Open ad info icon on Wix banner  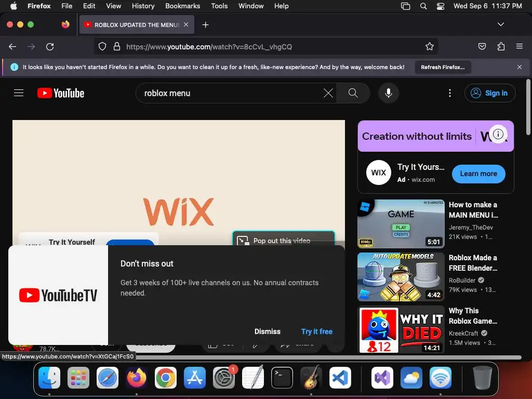[498, 134]
